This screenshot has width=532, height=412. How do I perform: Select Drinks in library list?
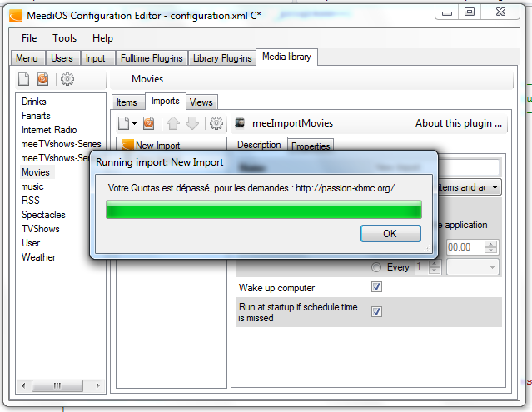(x=34, y=102)
